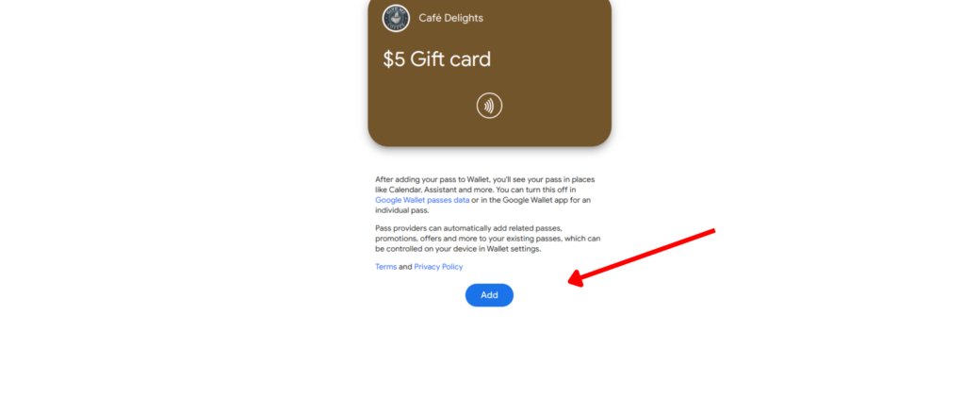Viewport: 980px width, 414px height.
Task: Click the 'After adding your pass' sentence
Action: (x=485, y=179)
